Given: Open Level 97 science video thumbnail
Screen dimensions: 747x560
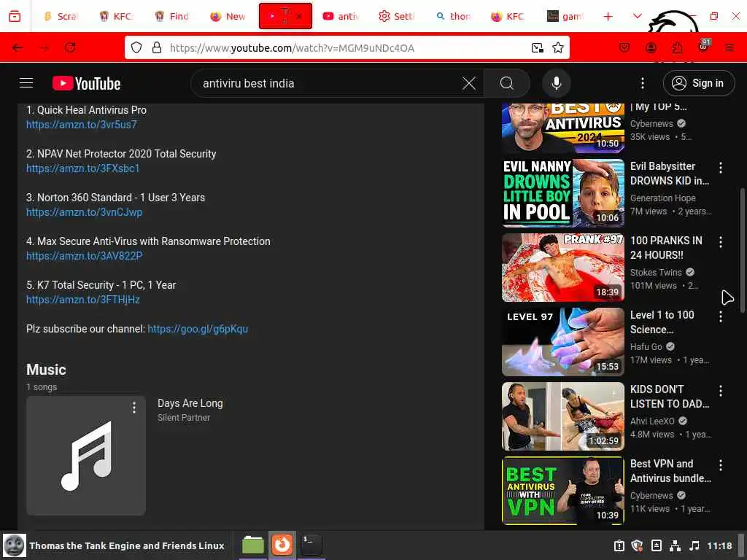Looking at the screenshot, I should coord(563,342).
